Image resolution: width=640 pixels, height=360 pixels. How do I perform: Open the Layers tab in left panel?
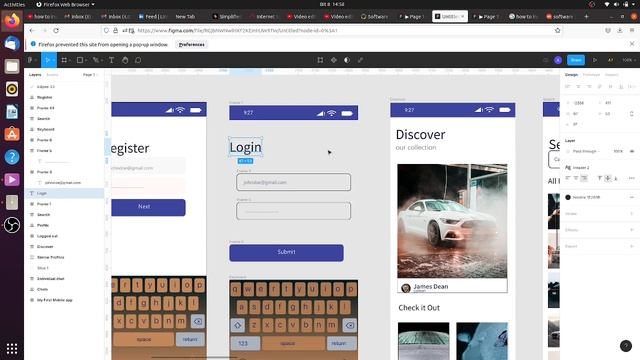coord(35,75)
